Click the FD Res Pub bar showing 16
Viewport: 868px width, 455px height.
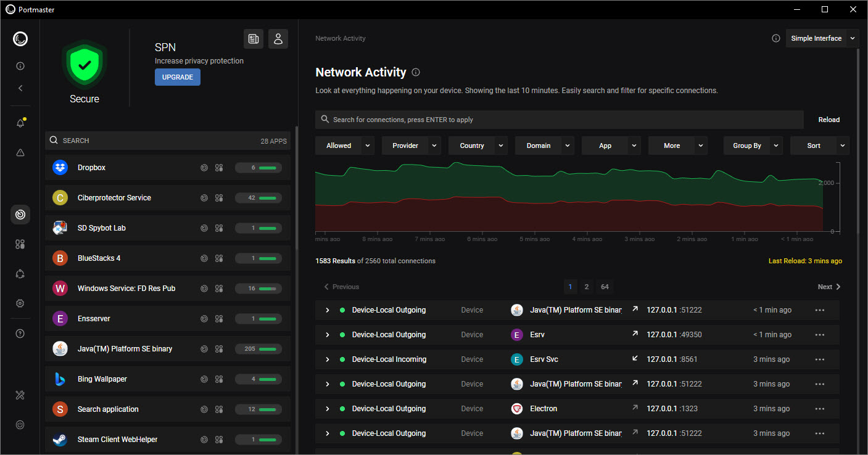(258, 289)
